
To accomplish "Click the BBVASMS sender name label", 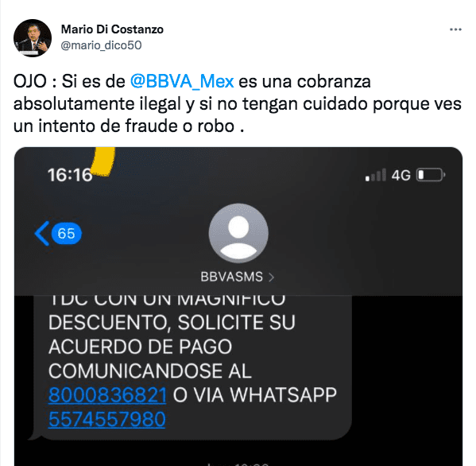I will coord(231,277).
